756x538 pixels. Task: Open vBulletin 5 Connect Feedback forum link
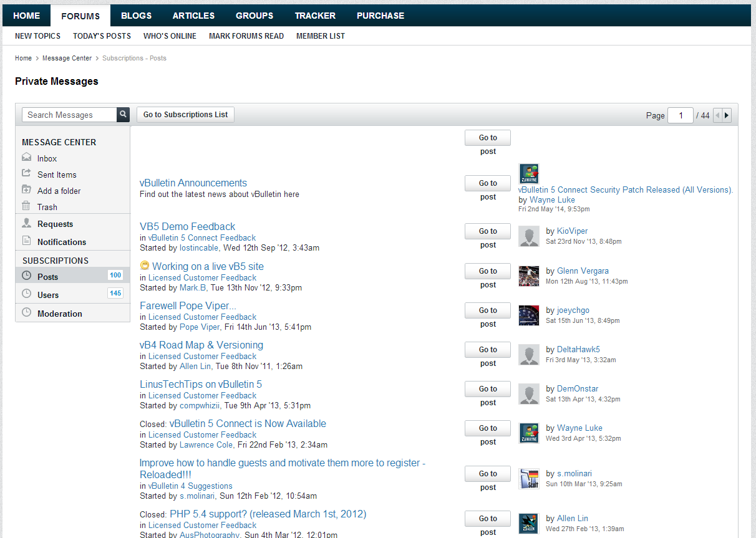[x=202, y=238]
